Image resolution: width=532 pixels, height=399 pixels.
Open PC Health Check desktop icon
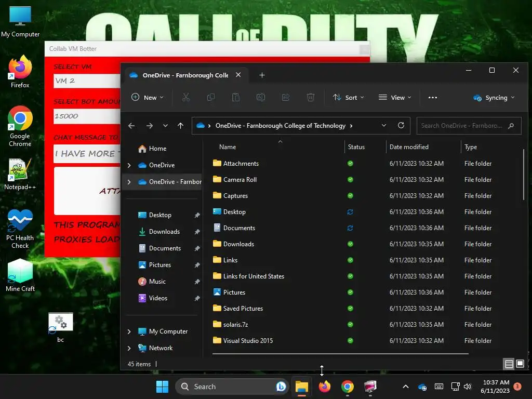pos(20,229)
